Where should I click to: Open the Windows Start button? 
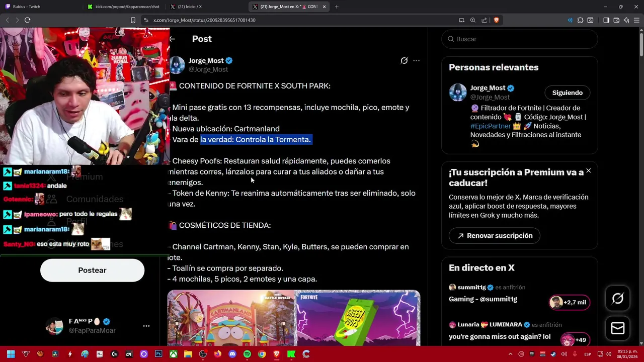click(11, 354)
